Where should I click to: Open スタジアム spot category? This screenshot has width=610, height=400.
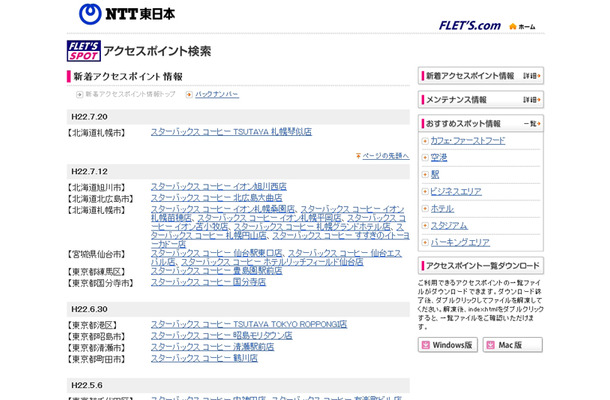(449, 226)
